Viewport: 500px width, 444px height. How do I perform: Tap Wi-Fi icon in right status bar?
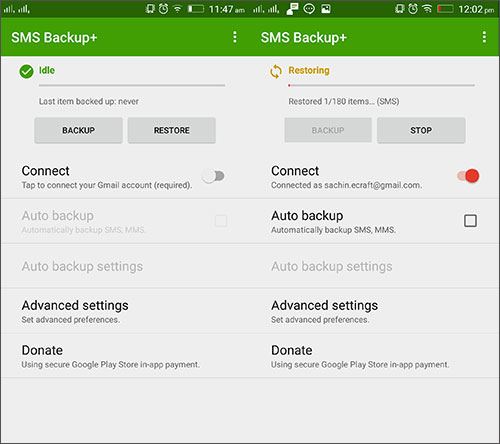pos(427,9)
